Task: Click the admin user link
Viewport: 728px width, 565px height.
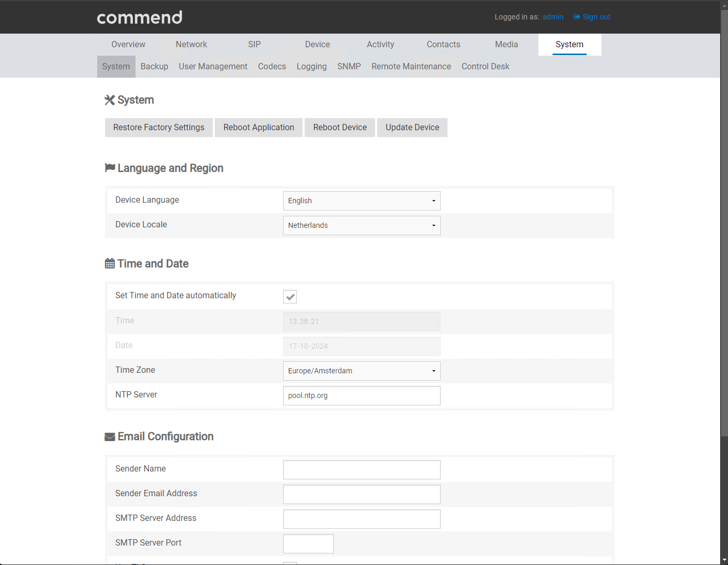Action: [553, 17]
